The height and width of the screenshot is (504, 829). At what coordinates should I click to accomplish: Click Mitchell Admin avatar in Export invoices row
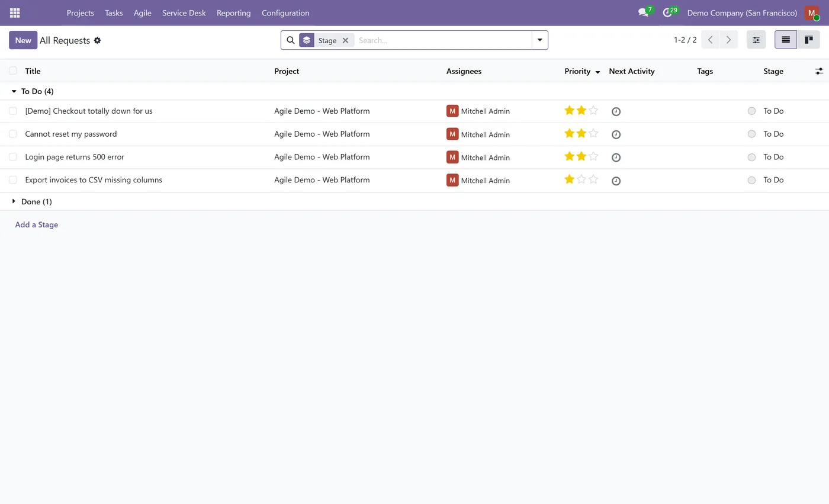click(x=452, y=180)
